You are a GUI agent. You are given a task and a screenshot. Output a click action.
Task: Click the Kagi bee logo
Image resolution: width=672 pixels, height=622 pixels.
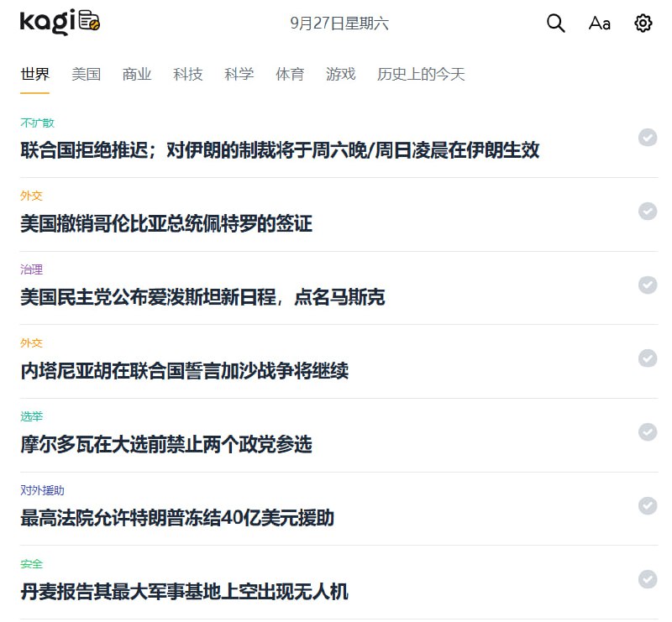pyautogui.click(x=59, y=23)
